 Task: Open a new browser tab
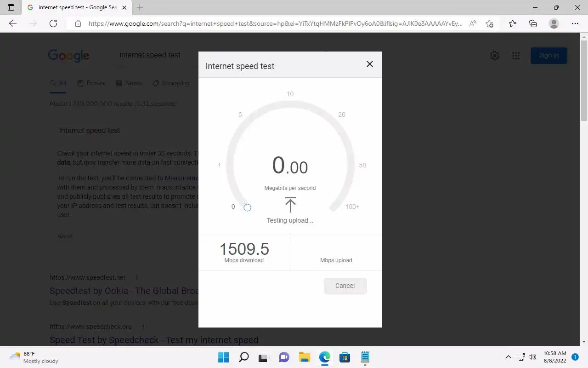pyautogui.click(x=140, y=7)
